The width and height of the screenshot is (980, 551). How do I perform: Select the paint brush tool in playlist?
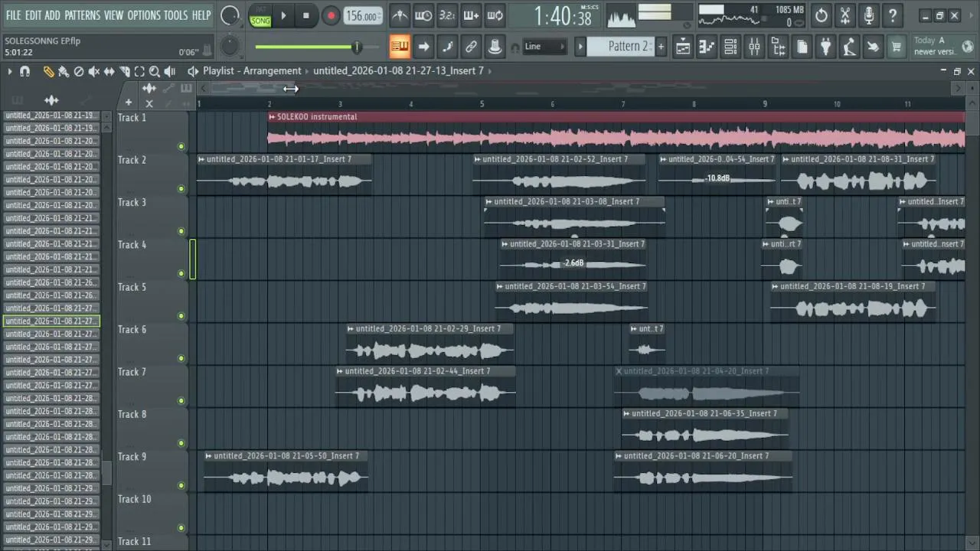(63, 71)
